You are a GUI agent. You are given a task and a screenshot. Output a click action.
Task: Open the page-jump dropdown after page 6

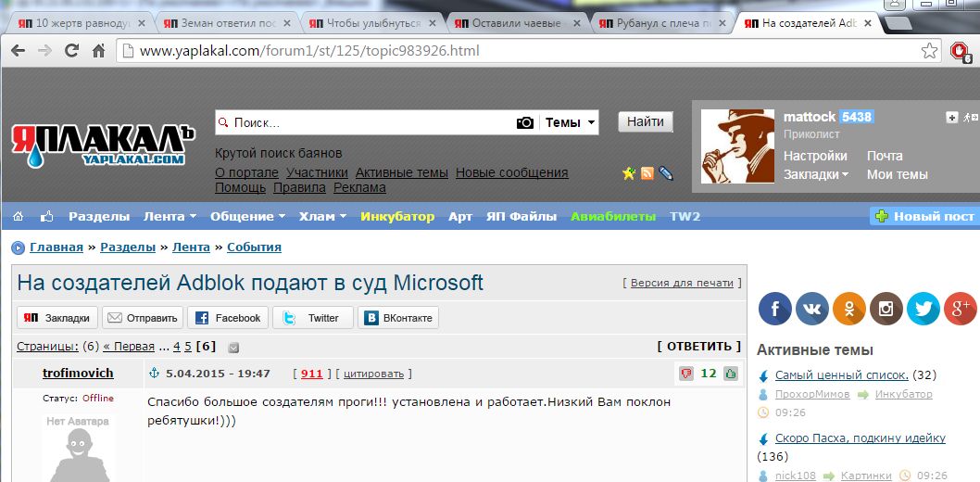[x=233, y=348]
